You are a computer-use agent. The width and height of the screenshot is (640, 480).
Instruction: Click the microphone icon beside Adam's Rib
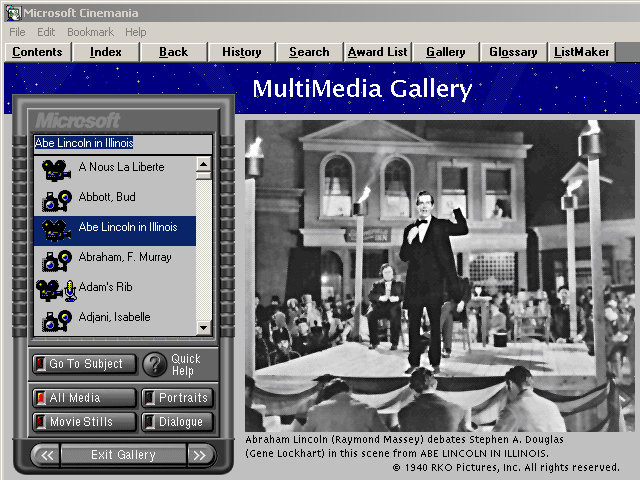click(70, 291)
